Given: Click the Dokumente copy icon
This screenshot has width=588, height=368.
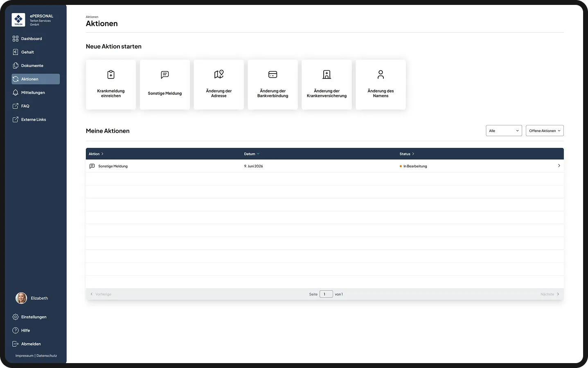Looking at the screenshot, I should [16, 65].
